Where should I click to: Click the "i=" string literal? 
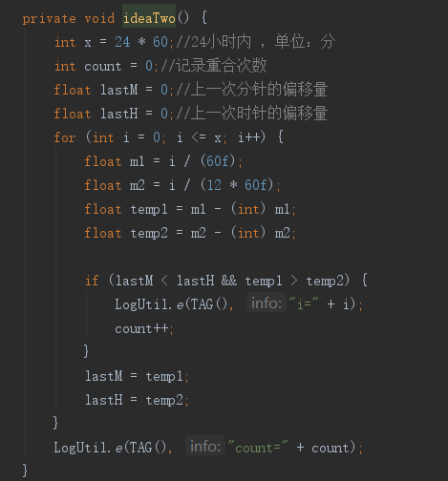[304, 304]
